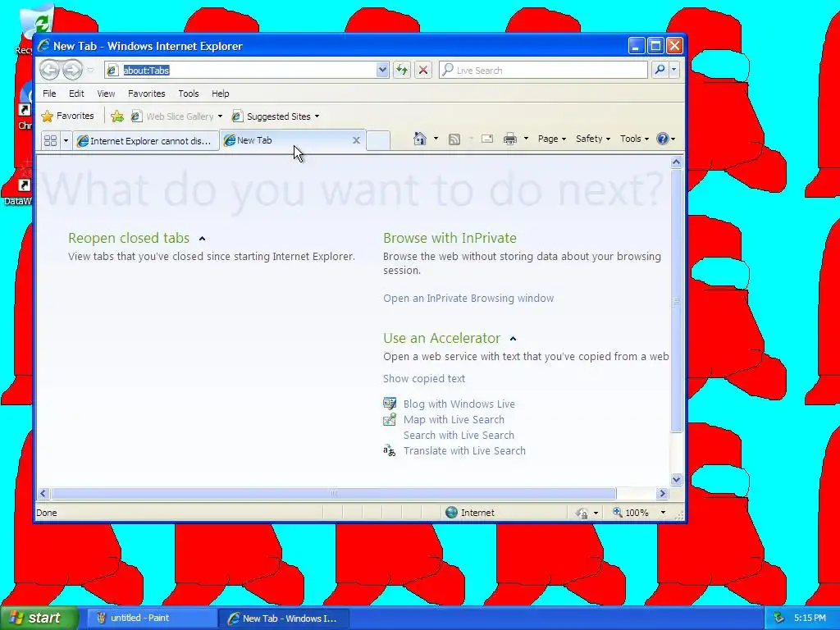Open the File menu
This screenshot has height=630, width=840.
click(49, 94)
